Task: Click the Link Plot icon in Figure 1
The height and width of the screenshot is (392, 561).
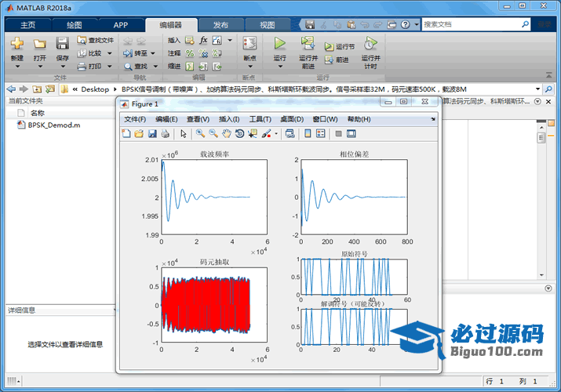Action: tap(290, 133)
